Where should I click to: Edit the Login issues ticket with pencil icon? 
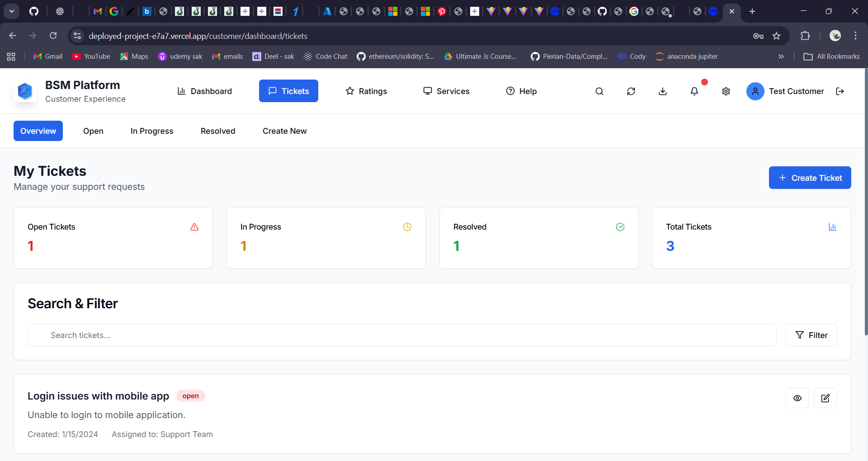pyautogui.click(x=826, y=398)
